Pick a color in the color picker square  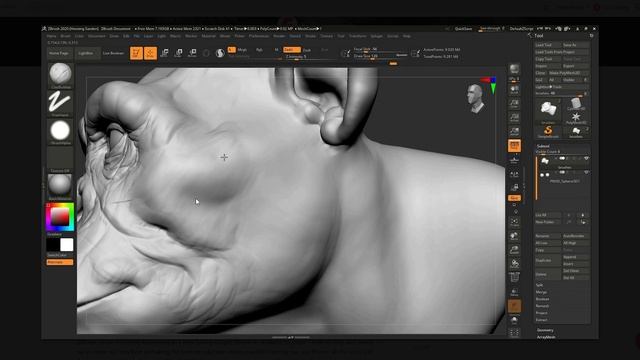point(60,217)
